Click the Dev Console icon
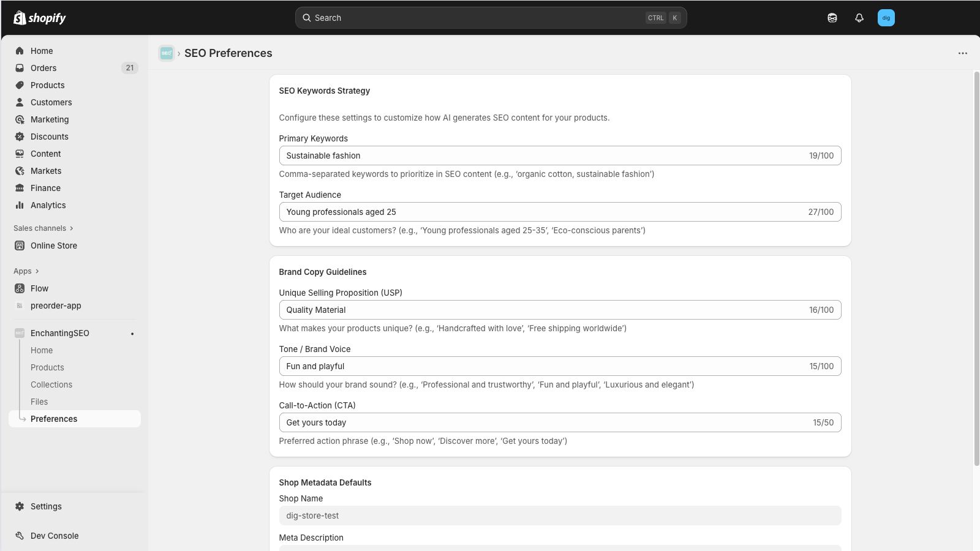 pyautogui.click(x=20, y=535)
